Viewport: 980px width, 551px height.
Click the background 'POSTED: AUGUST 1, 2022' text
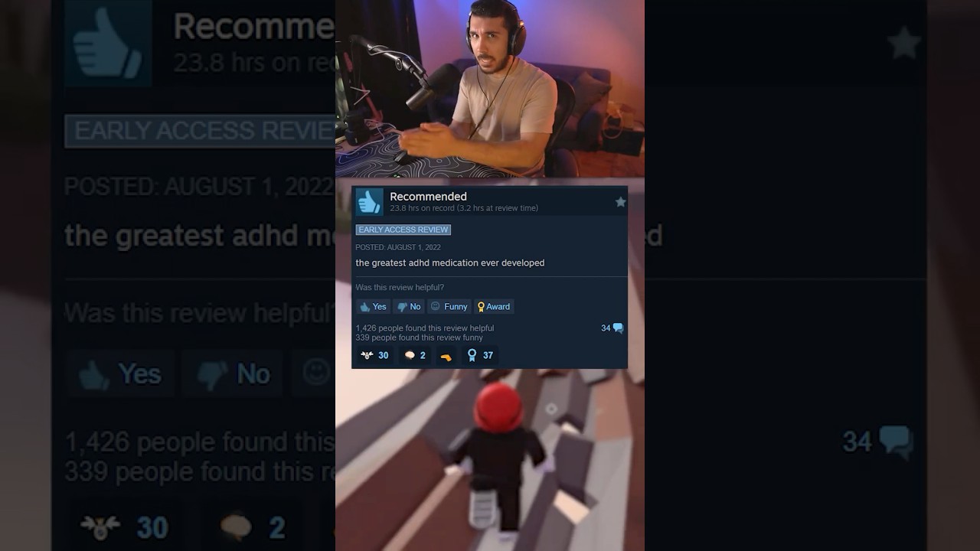pos(199,187)
